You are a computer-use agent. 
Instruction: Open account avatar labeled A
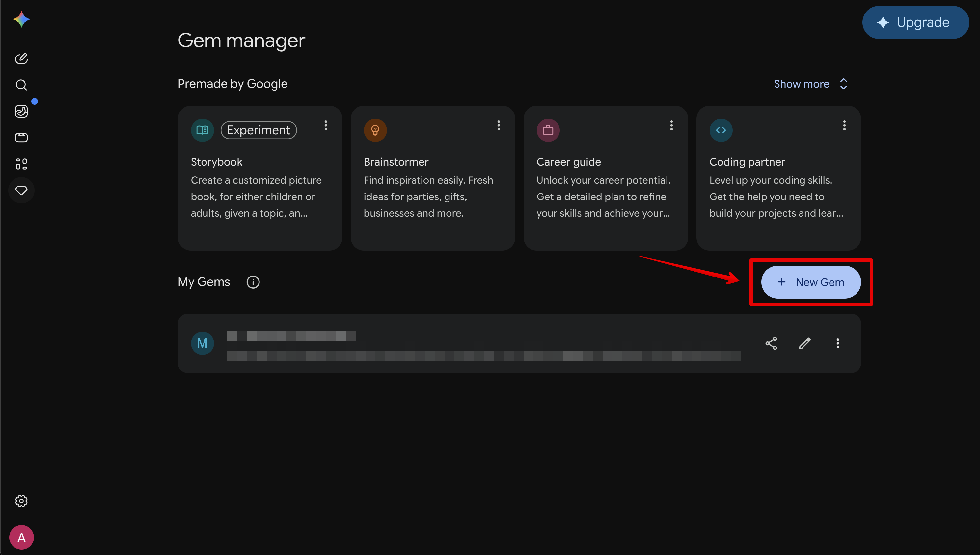pyautogui.click(x=21, y=538)
